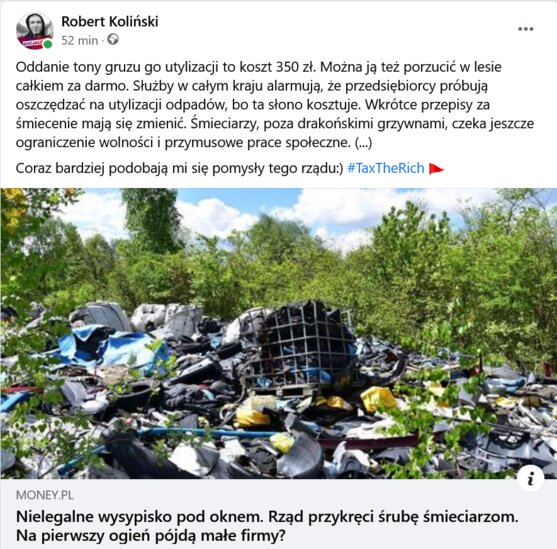Click the paragraph starting Oddanie tony gruzu
The image size is (557, 549).
tap(274, 105)
